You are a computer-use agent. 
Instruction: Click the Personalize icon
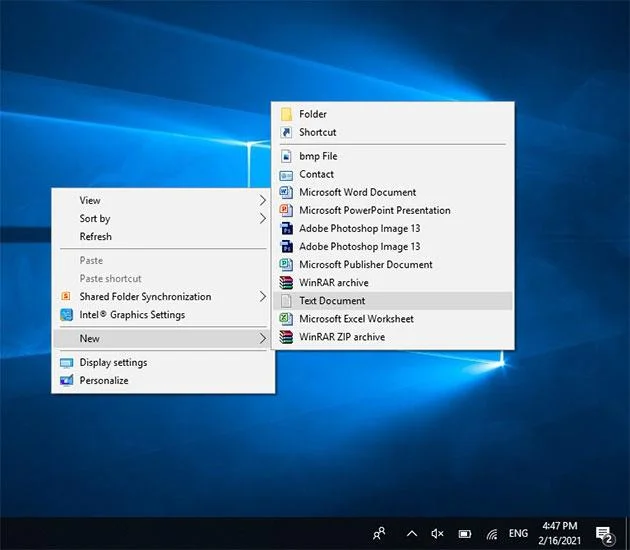click(x=66, y=380)
